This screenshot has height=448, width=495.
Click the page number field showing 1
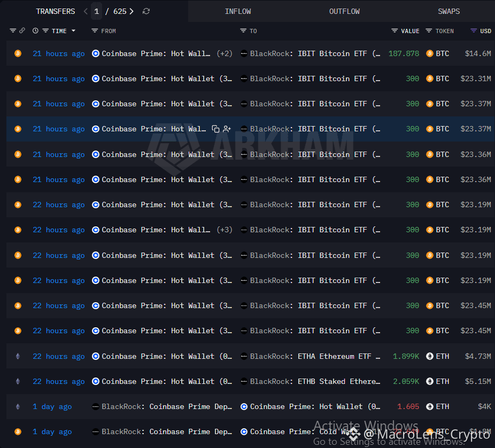pos(97,11)
